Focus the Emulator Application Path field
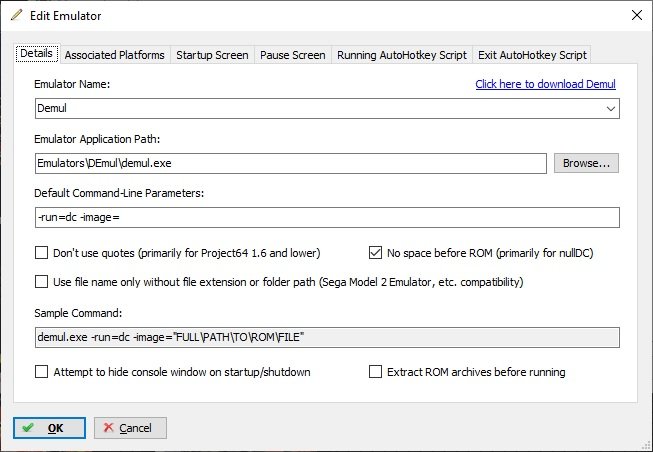 [x=291, y=163]
